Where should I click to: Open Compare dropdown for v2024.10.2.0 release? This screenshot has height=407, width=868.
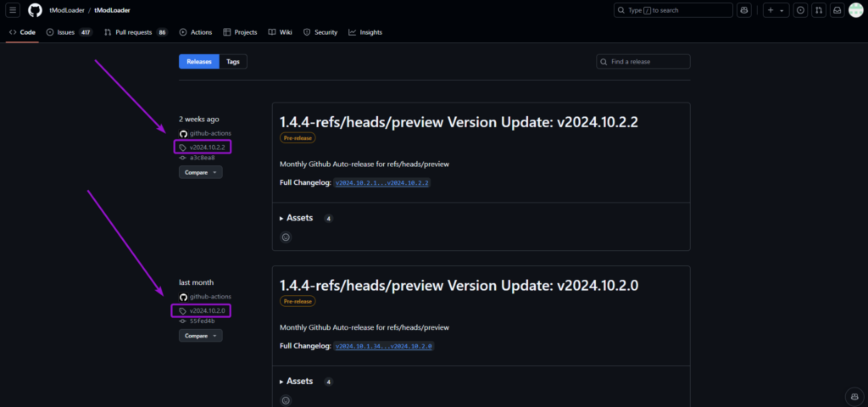tap(200, 336)
